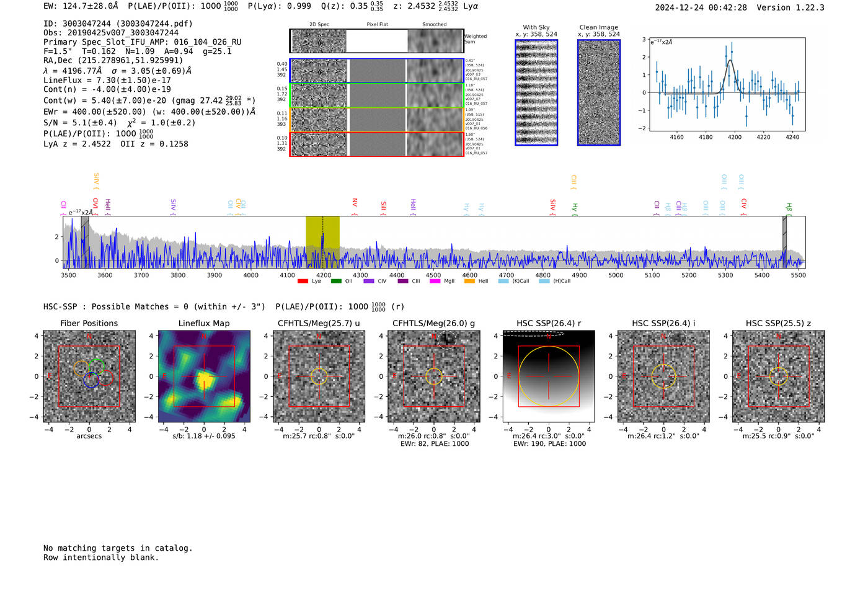This screenshot has height=591, width=868.
Task: Click 'No matching targets in catalog.' text
Action: tap(118, 548)
